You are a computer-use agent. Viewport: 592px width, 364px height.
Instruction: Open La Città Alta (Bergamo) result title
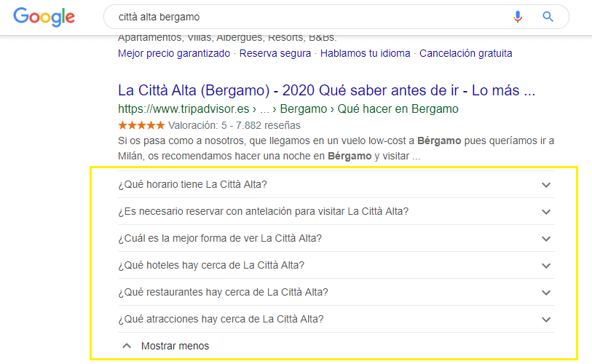(x=326, y=90)
